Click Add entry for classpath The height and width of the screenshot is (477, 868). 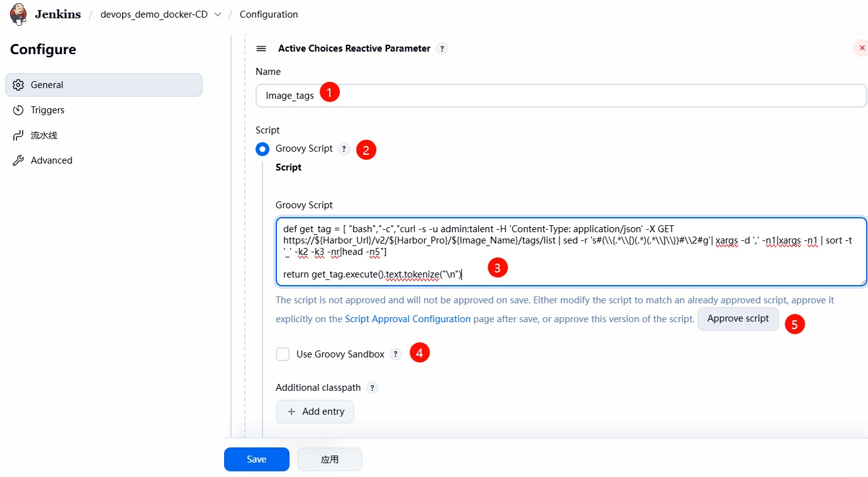tap(315, 412)
